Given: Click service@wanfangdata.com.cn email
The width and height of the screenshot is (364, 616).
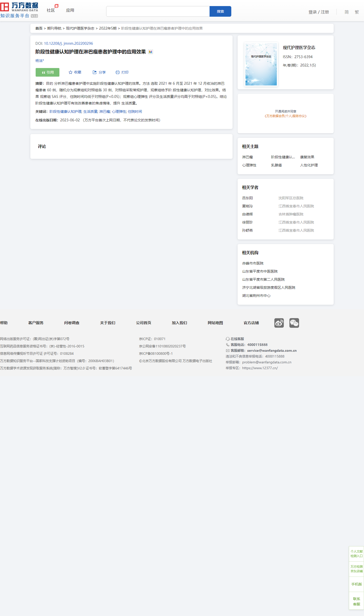Looking at the screenshot, I should [272, 350].
